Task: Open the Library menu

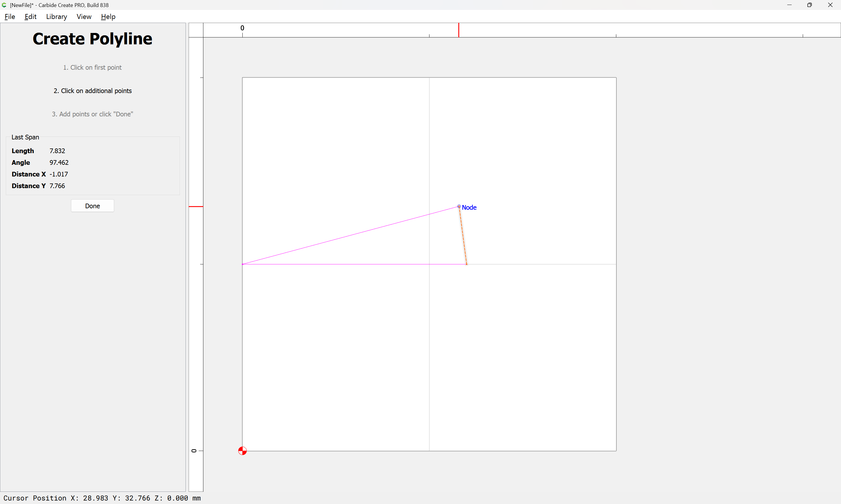Action: (56, 17)
